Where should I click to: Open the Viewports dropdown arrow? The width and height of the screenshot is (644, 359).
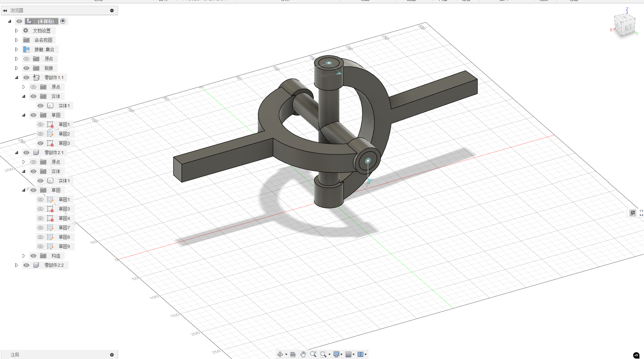coord(365,355)
